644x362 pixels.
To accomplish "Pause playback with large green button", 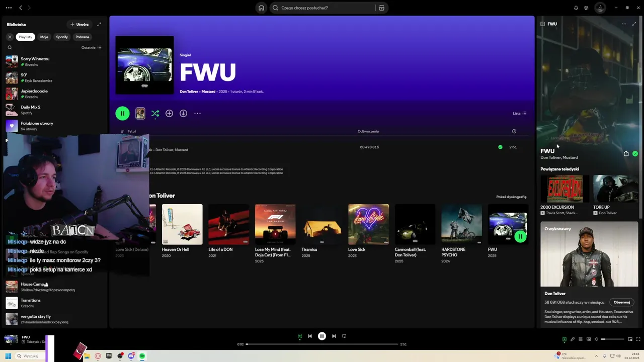I will pyautogui.click(x=122, y=113).
